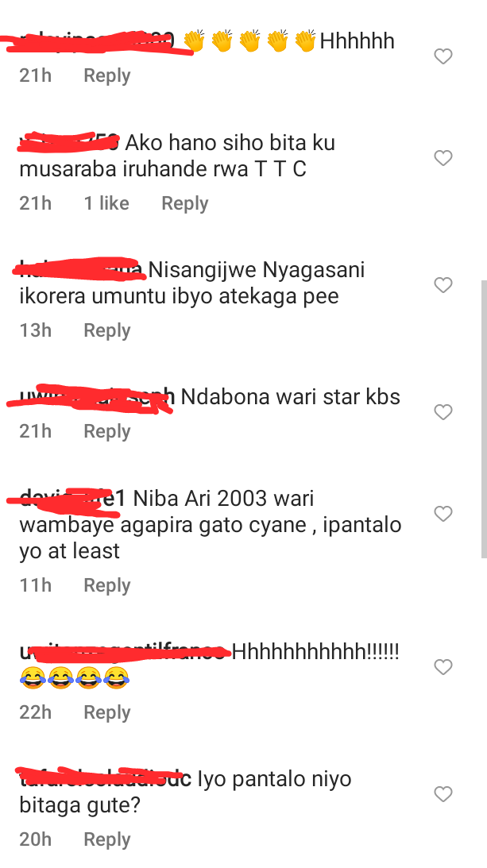This screenshot has height=868, width=487.
Task: Like the 'Ako hano siho' comment
Action: click(x=443, y=158)
